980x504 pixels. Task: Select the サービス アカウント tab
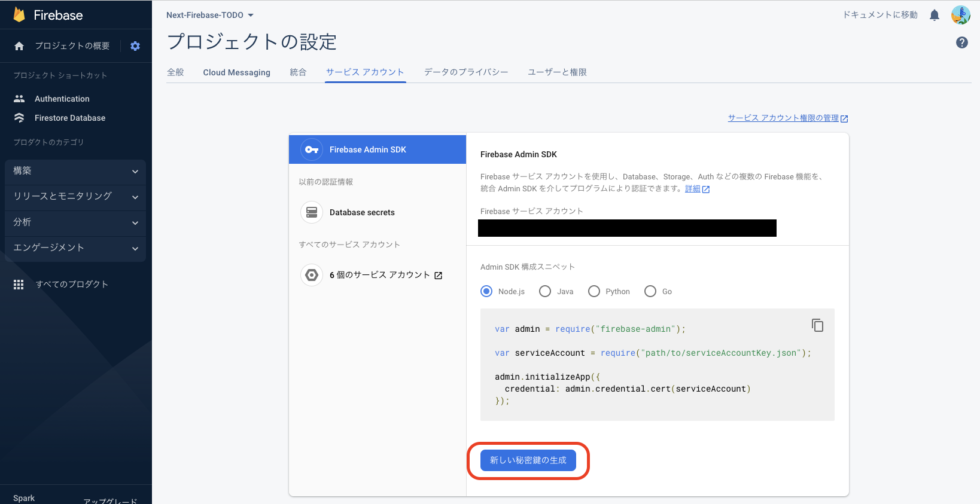click(x=365, y=72)
